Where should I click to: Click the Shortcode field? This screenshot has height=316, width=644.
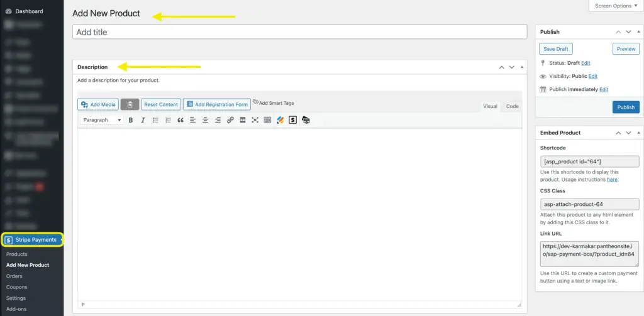590,161
